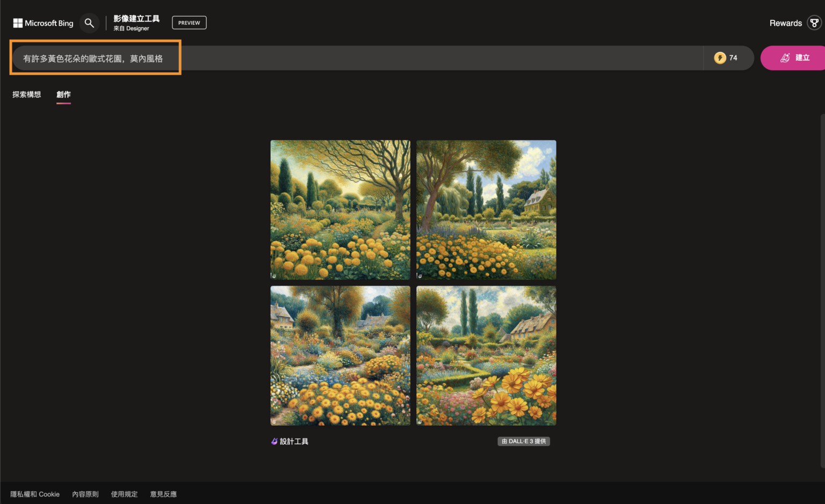Open the 隱私權和 Cookie link
This screenshot has height=504, width=825.
pos(35,494)
